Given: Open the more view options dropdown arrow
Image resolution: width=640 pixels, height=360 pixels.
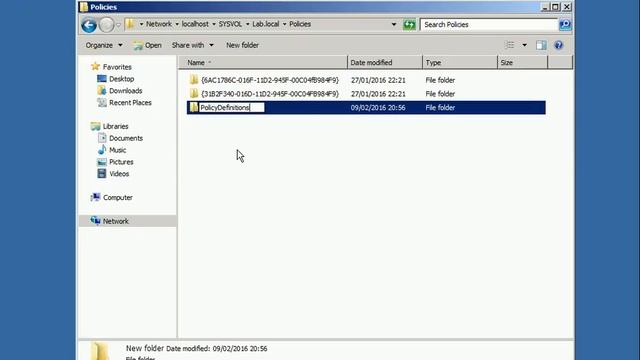Looking at the screenshot, I should tap(524, 45).
